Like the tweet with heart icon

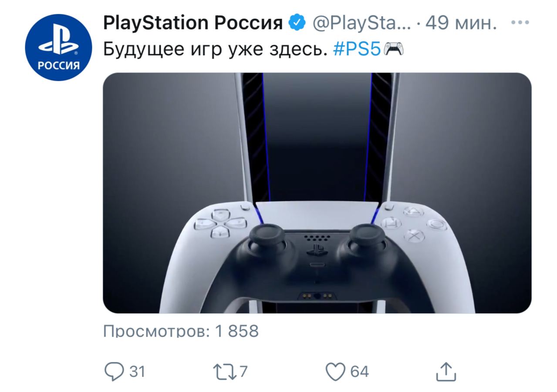point(336,372)
